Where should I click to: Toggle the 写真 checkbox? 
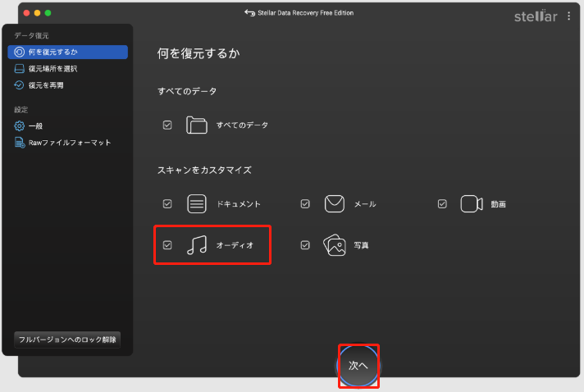305,245
